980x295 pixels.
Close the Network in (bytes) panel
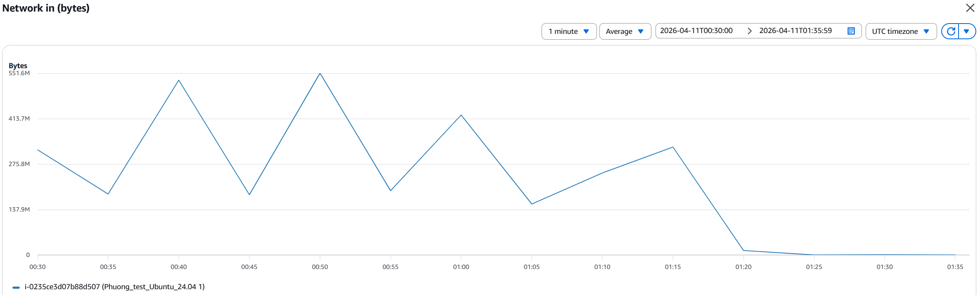970,8
